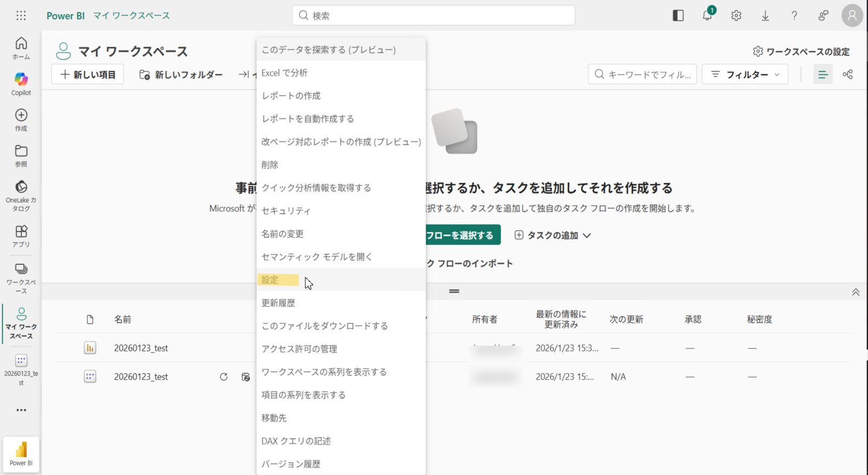868x475 pixels.
Task: Click the 検索 search box
Action: [433, 16]
